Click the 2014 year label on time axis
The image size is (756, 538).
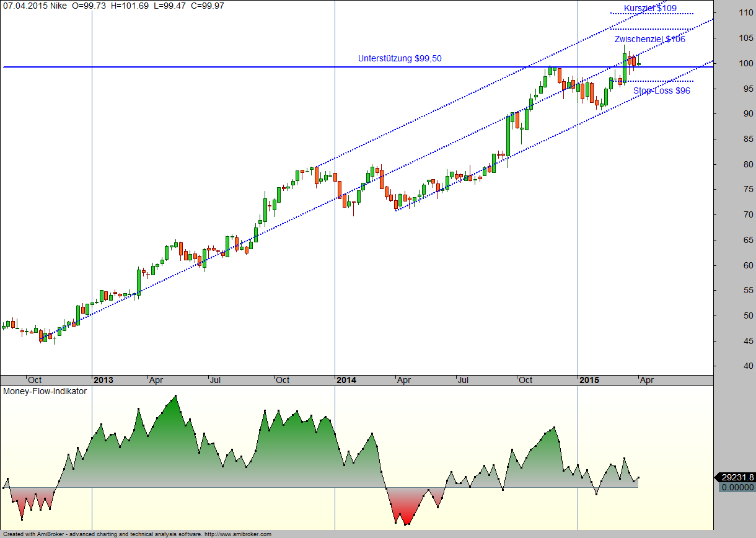coord(346,380)
